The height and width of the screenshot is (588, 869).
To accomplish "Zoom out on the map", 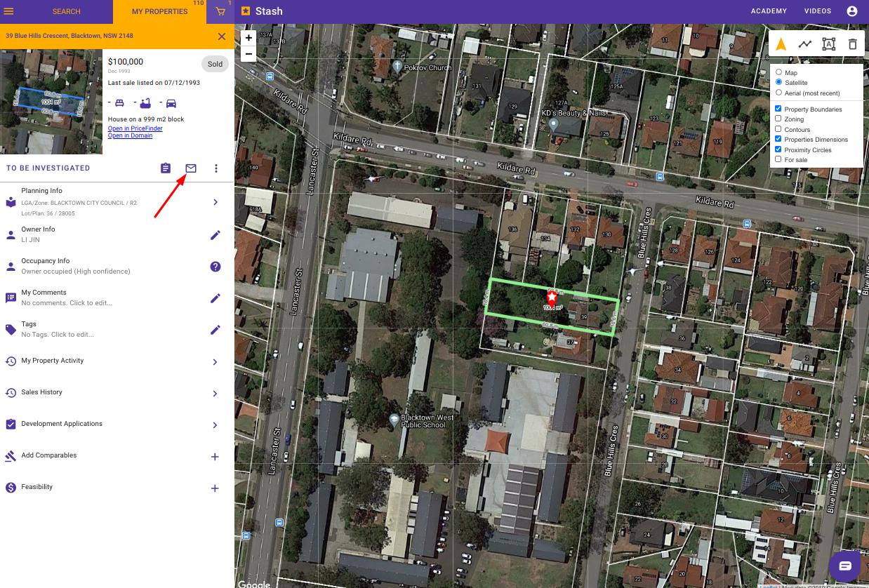I will click(248, 53).
